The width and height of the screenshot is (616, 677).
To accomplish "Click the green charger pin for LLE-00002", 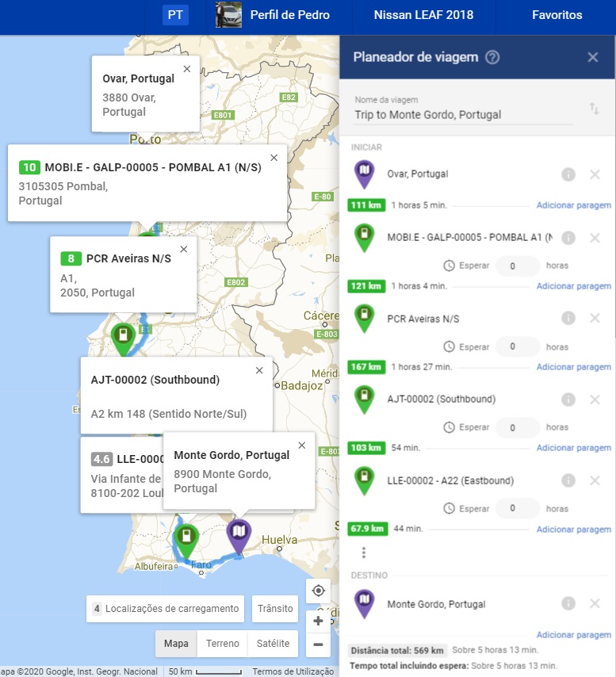I will click(365, 480).
